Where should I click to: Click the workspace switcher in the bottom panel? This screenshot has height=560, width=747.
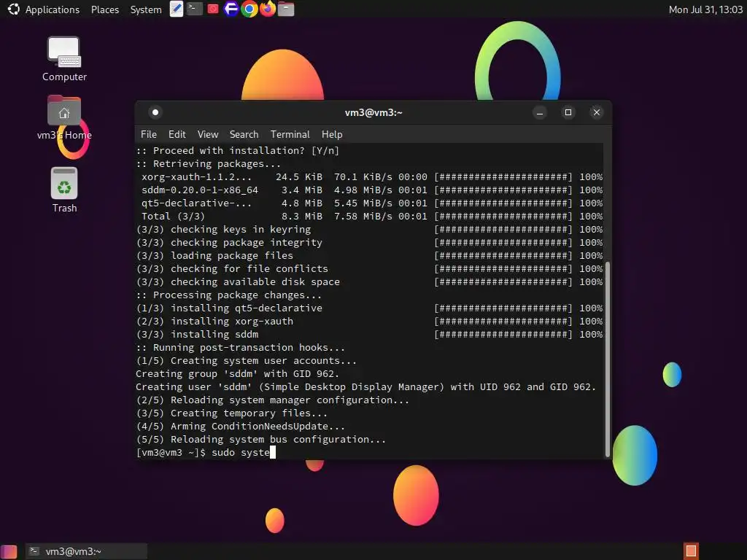point(692,551)
